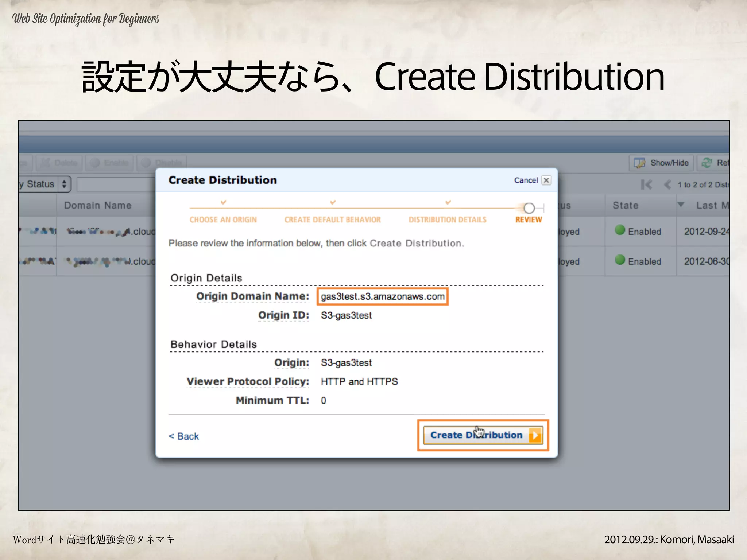Select the Choose an Origin step
Viewport: 747px width, 560px height.
(x=223, y=219)
